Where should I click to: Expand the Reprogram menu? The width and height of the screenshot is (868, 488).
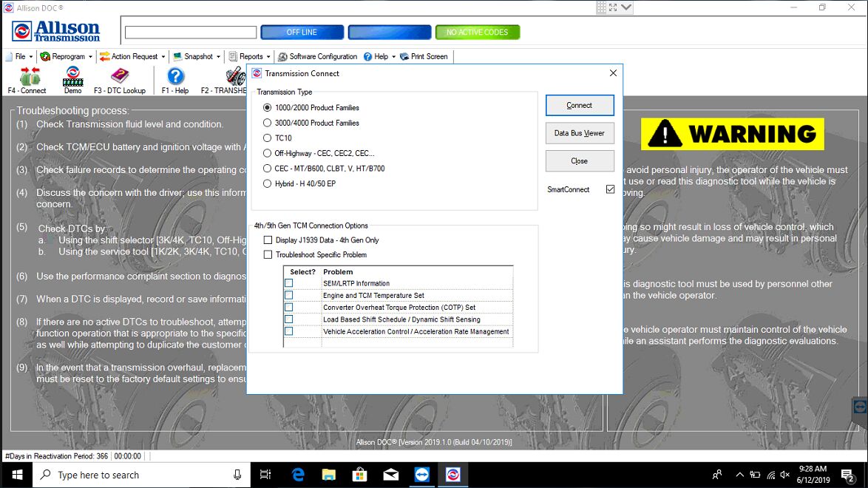coord(67,56)
